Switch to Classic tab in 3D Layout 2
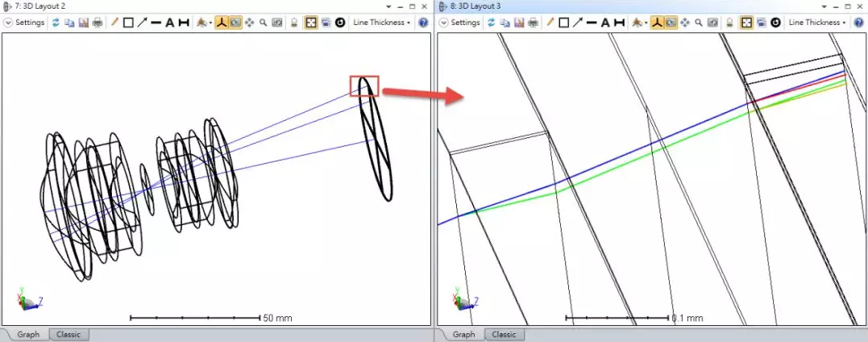868x342 pixels. [x=69, y=334]
